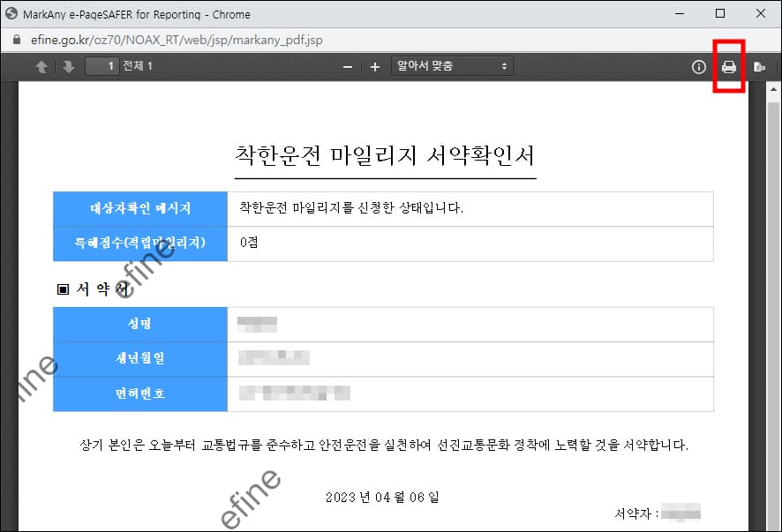Zoom out using the minus icon
This screenshot has width=782, height=532.
pos(347,65)
